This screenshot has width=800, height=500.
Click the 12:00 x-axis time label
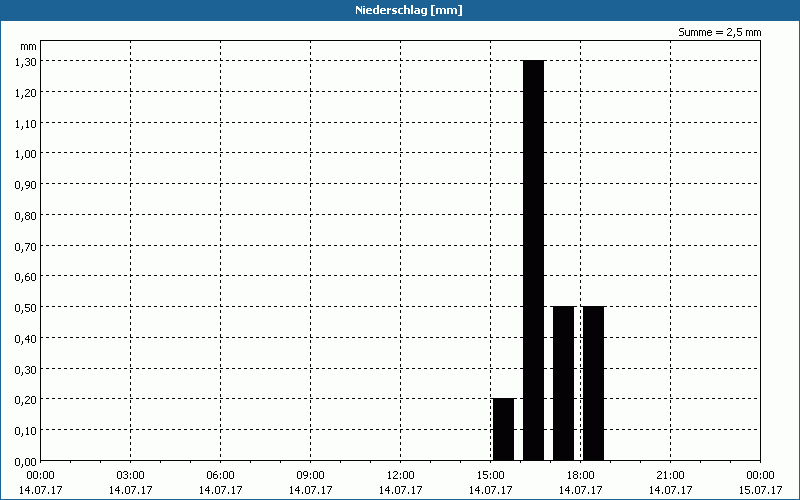[401, 476]
